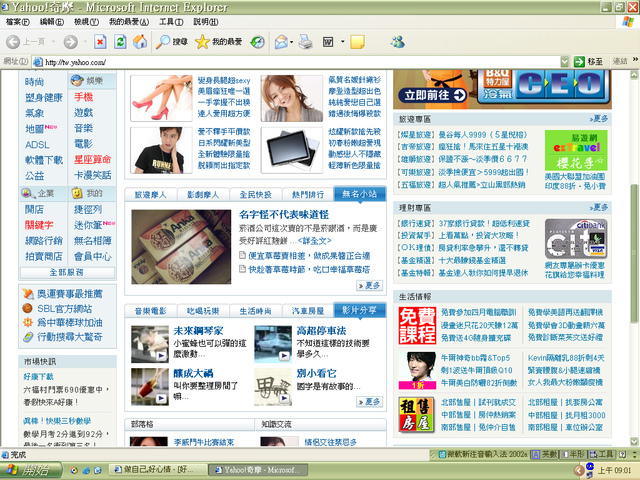Switch to 熱門排行 tab
Image resolution: width=640 pixels, height=480 pixels.
[x=308, y=195]
